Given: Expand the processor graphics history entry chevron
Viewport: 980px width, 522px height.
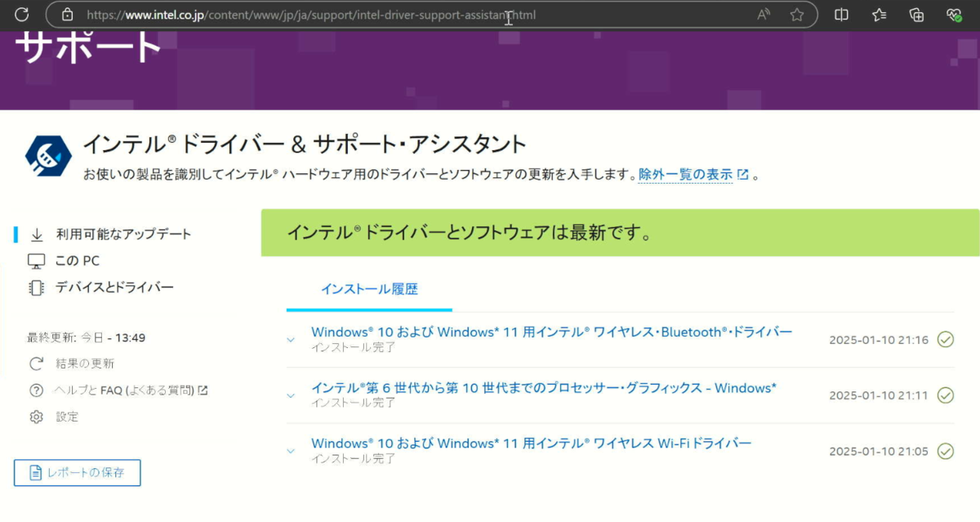Looking at the screenshot, I should coord(292,395).
